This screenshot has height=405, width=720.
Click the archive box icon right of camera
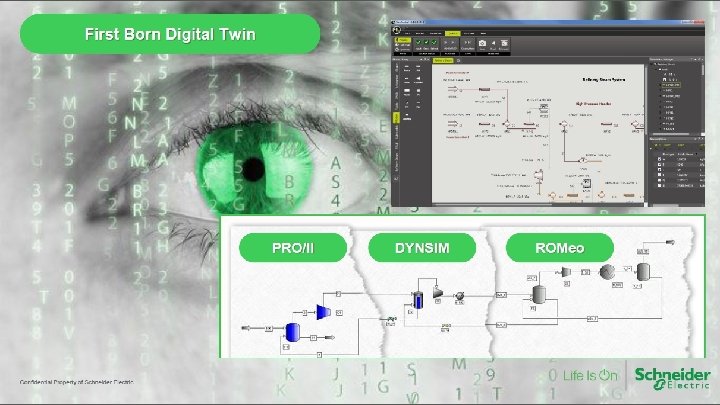(x=504, y=43)
